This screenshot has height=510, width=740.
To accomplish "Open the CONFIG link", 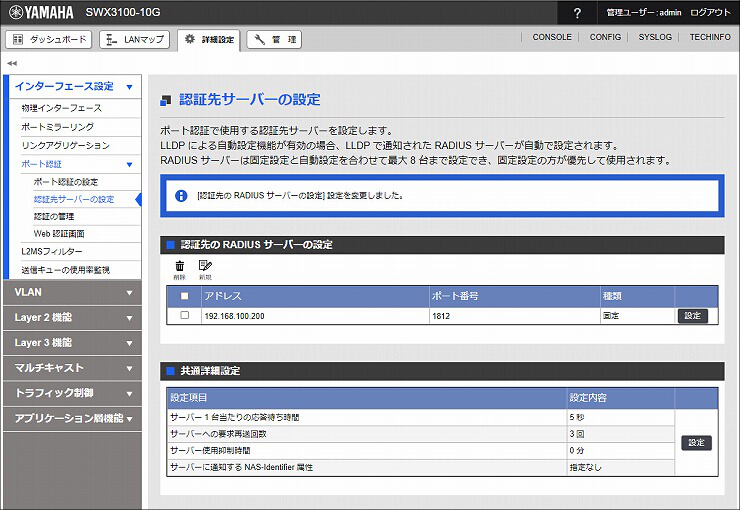I will pyautogui.click(x=605, y=37).
